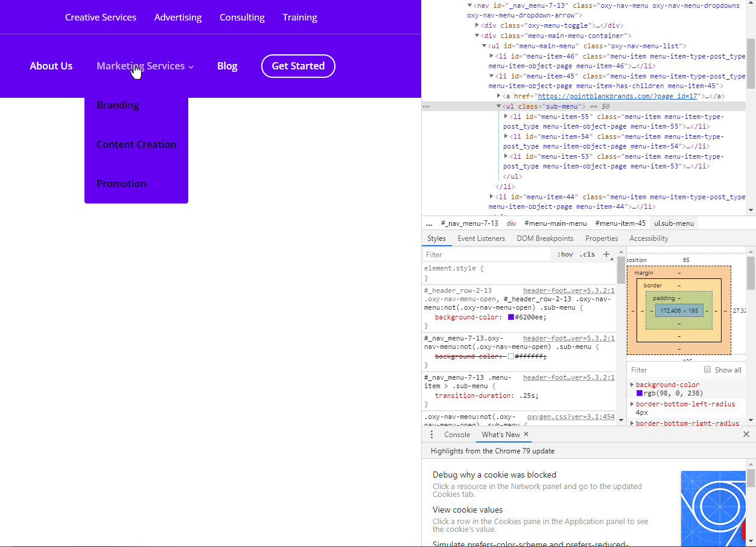Toggle element pseudo states using the :hov button

pyautogui.click(x=565, y=254)
